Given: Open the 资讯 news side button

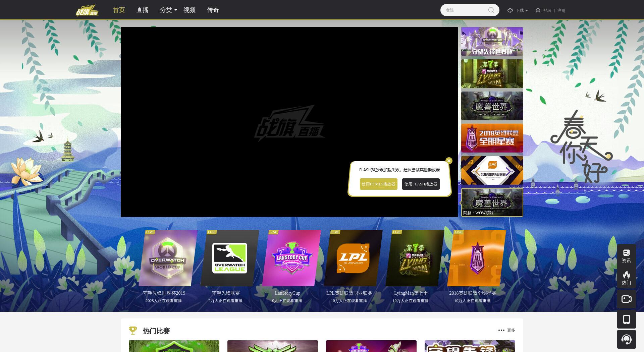Looking at the screenshot, I should (626, 256).
